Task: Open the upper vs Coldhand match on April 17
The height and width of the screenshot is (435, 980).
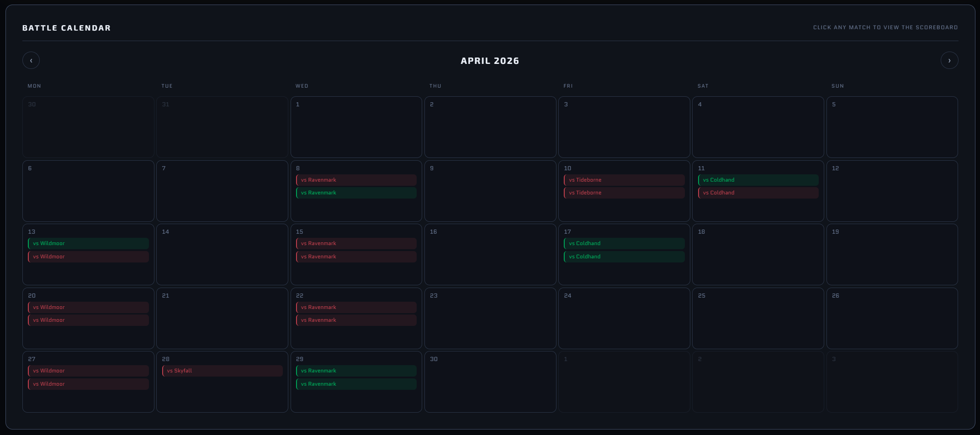Action: (x=624, y=243)
